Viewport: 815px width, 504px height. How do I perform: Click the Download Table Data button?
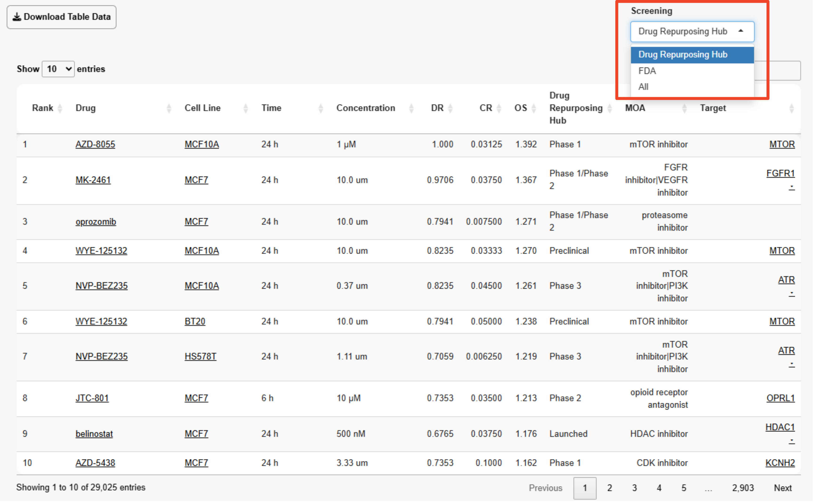(x=61, y=17)
